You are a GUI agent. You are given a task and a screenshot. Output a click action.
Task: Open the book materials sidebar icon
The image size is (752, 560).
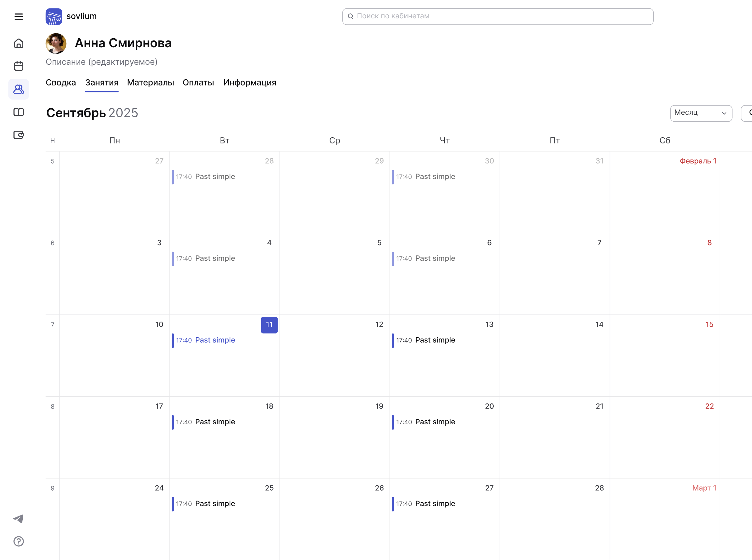[19, 112]
